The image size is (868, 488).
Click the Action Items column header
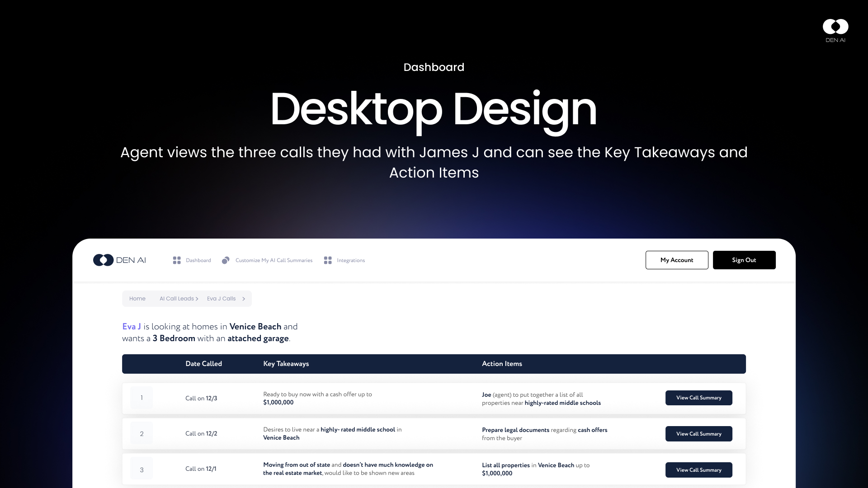[x=502, y=364]
